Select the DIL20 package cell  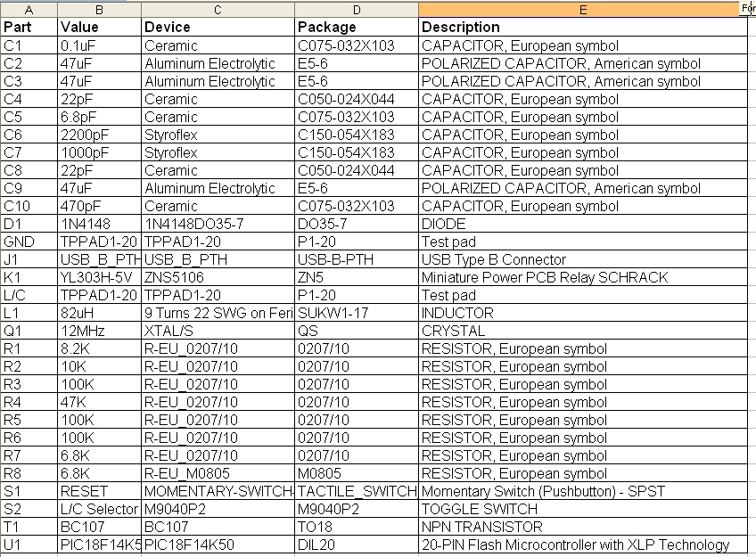pyautogui.click(x=357, y=545)
